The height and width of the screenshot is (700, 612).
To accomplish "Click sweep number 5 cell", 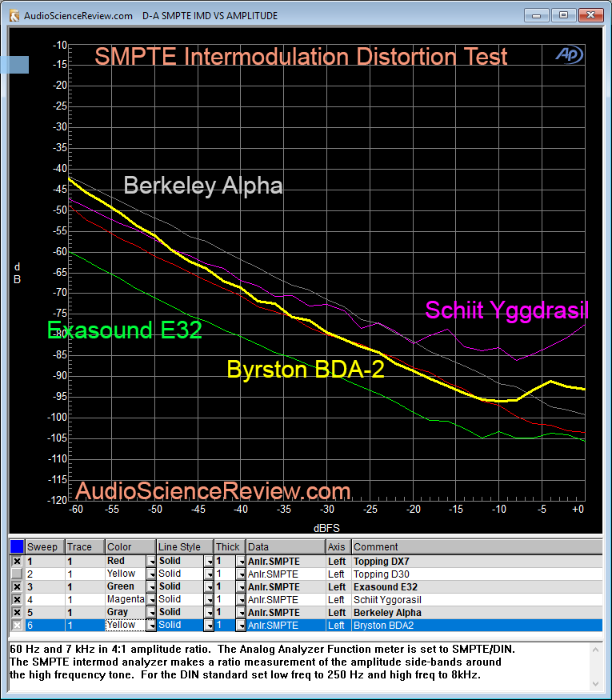I will point(45,613).
